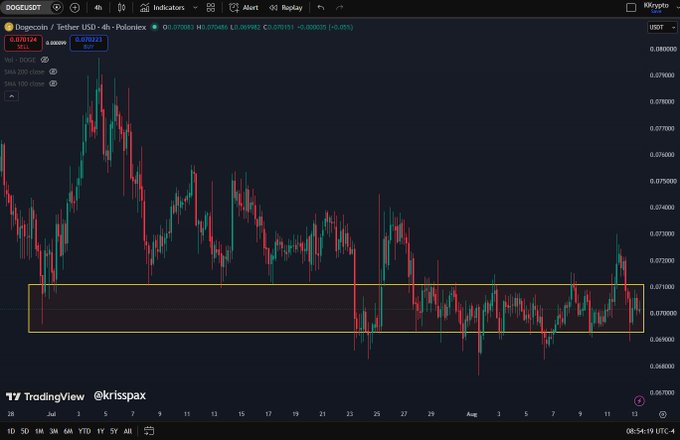Set the range to 1D
The height and width of the screenshot is (440, 680).
coord(11,431)
